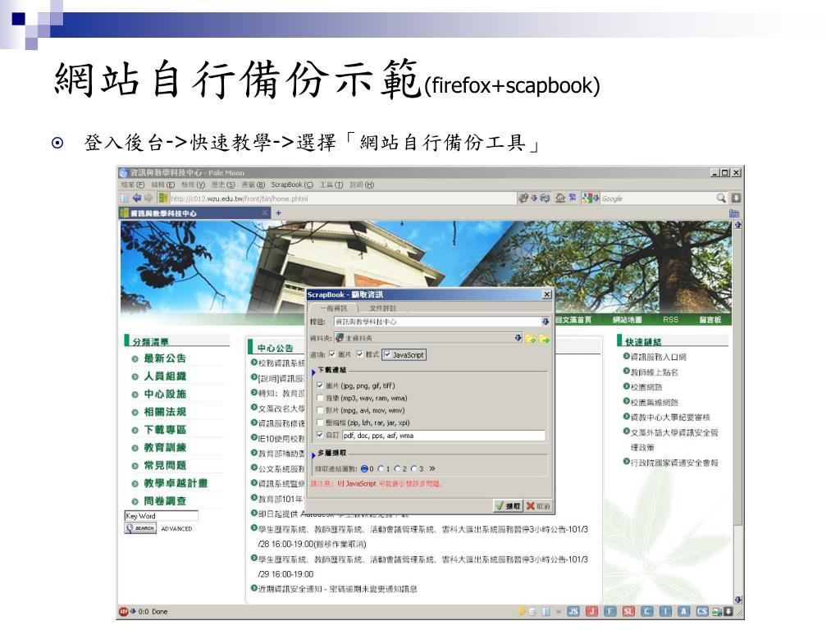Viewport: 840px width, 630px height.
Task: Click the list-all-tabs icon at tab bar right
Action: (734, 213)
